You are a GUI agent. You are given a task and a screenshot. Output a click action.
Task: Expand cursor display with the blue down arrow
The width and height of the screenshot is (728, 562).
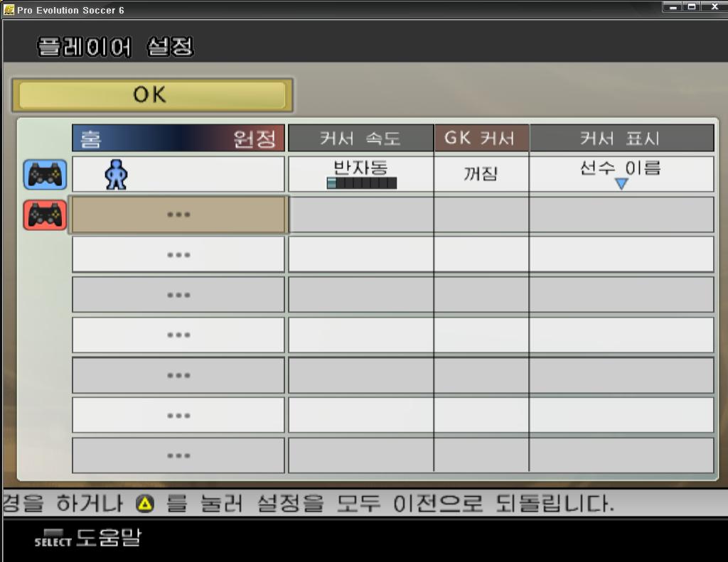pos(621,184)
